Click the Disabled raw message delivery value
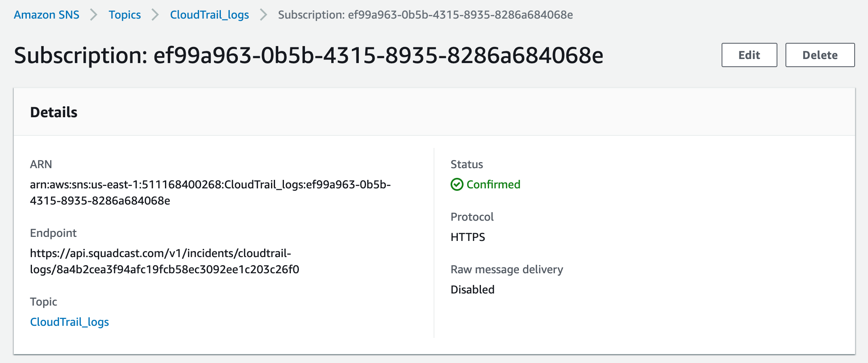The width and height of the screenshot is (868, 363). (472, 289)
